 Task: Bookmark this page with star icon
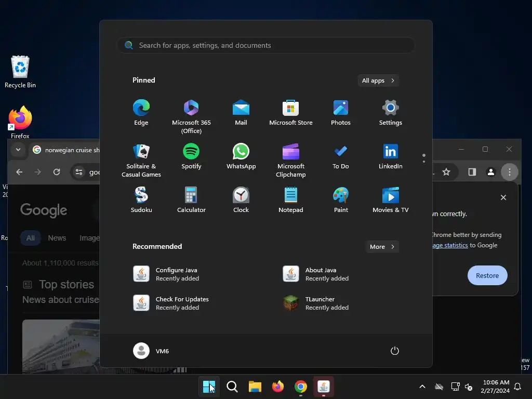pos(446,172)
